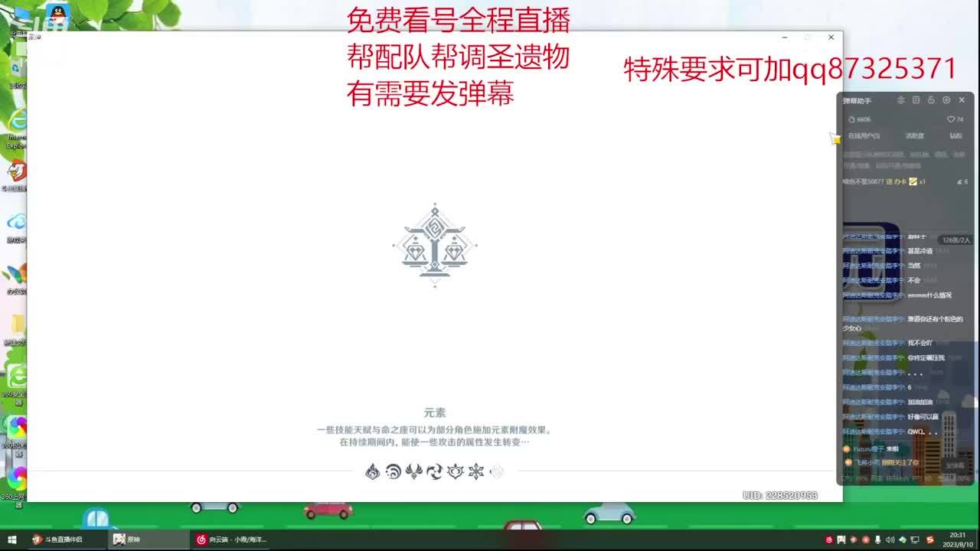Click the Hydro element icon on loading bar
The image size is (980, 551).
click(394, 471)
